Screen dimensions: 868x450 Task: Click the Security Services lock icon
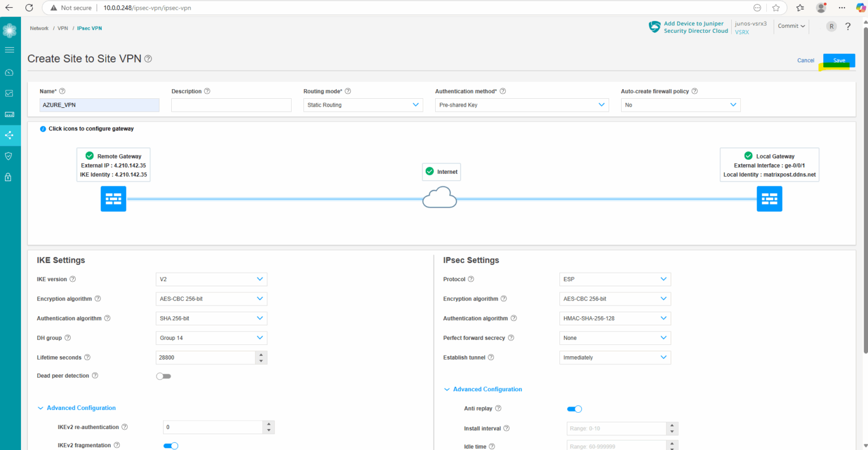[9, 177]
